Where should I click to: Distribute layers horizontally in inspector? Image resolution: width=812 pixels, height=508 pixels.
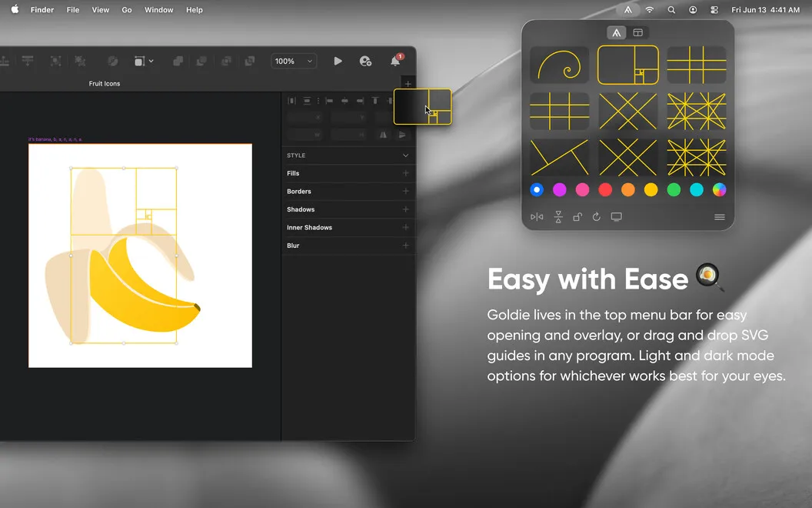(x=291, y=101)
